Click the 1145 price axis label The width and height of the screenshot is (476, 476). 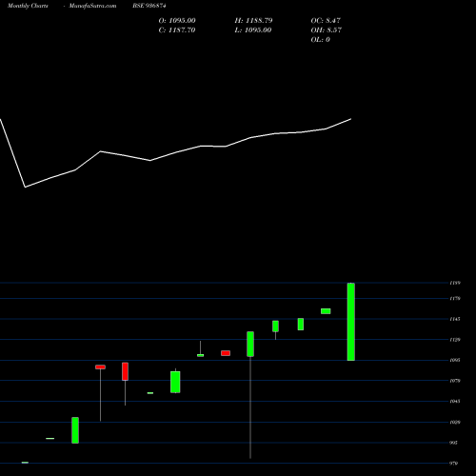click(455, 319)
